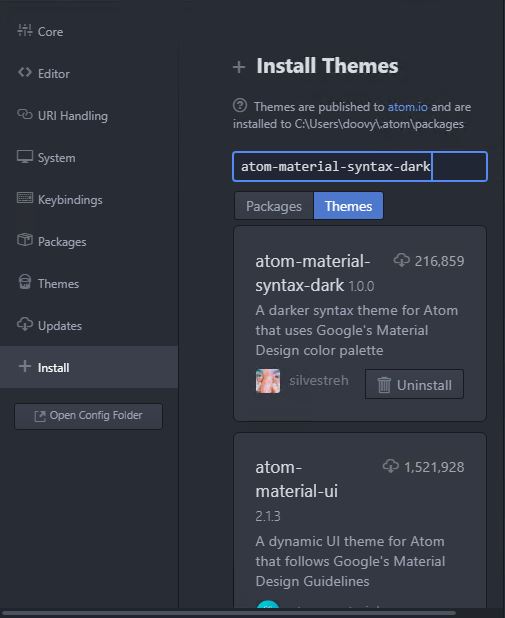
Task: Click the System monitor icon
Action: pos(24,156)
